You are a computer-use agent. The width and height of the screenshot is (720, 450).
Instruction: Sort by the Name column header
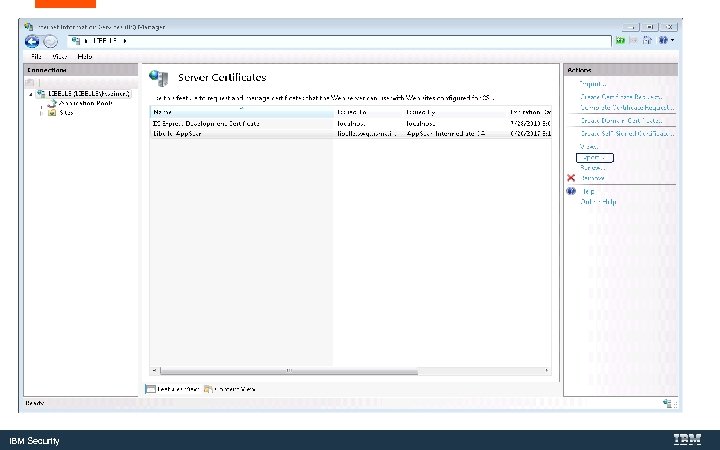[x=242, y=112]
